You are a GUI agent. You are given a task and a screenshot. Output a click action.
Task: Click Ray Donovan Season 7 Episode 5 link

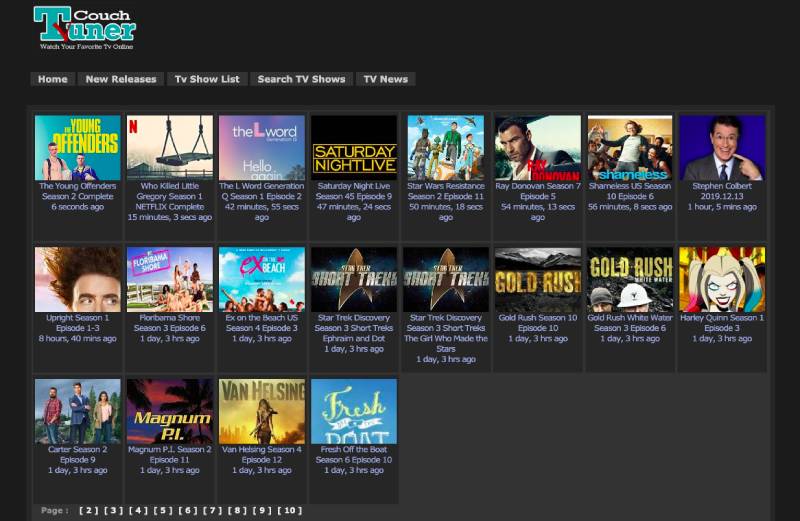coord(538,191)
